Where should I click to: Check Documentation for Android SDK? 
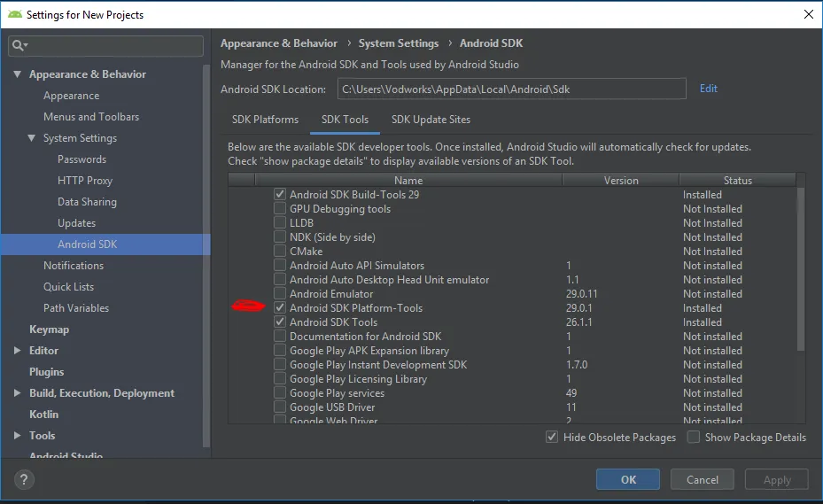point(280,336)
